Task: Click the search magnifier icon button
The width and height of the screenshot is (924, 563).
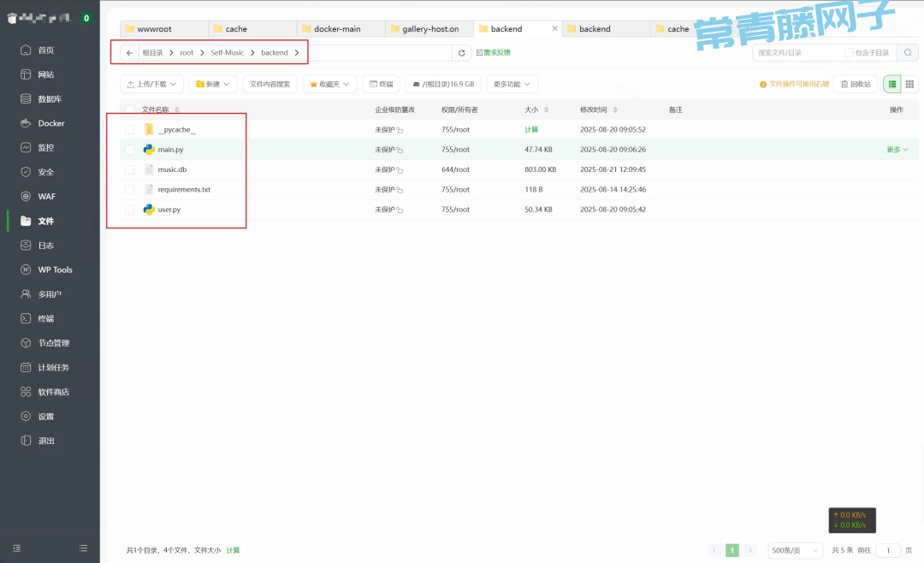Action: (907, 53)
